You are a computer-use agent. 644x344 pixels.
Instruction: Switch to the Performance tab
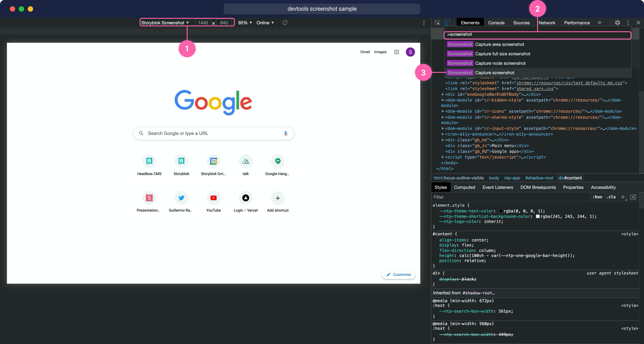(x=577, y=23)
